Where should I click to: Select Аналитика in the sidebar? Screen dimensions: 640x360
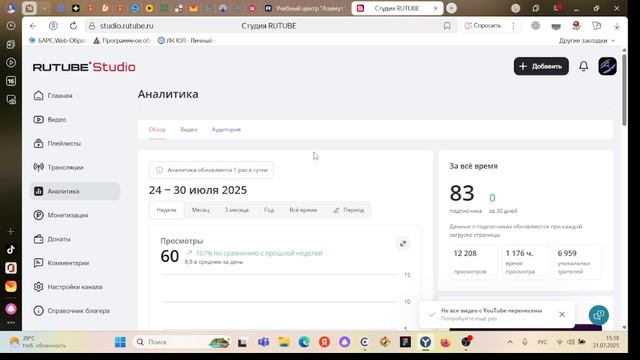(x=75, y=191)
